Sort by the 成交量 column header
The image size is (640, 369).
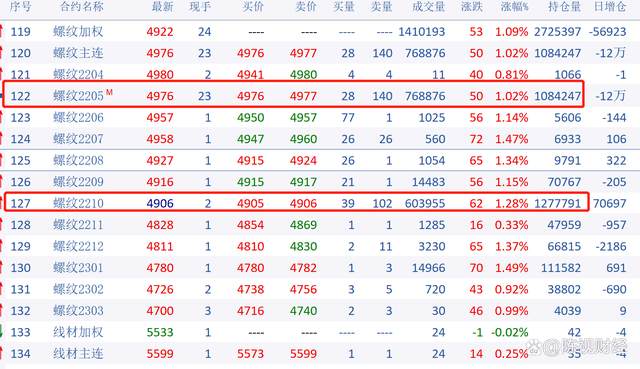coord(428,7)
